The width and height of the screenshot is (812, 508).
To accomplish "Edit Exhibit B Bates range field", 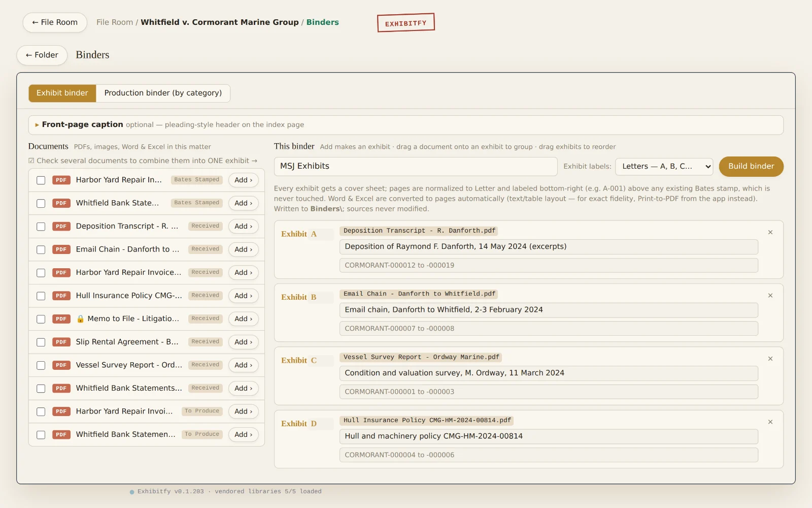I will (549, 329).
